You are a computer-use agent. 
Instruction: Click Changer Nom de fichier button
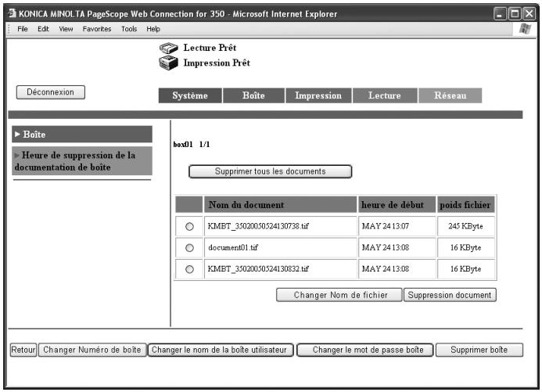tap(339, 295)
